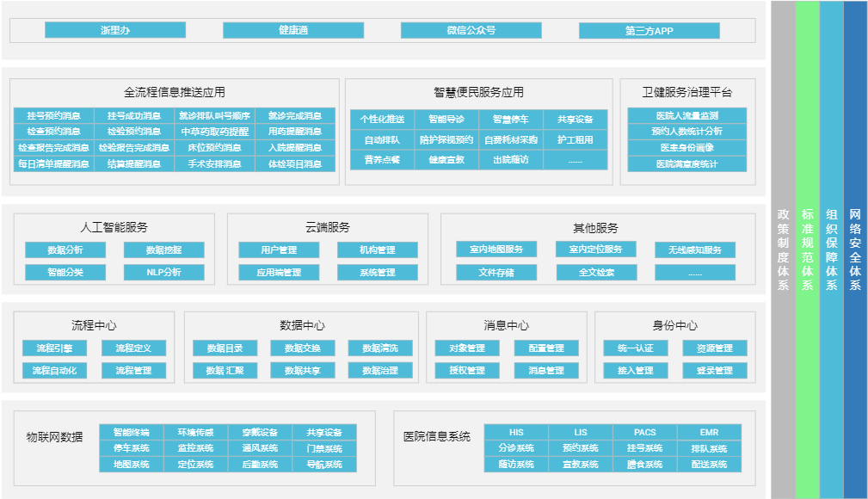Select the 智能终端 IoT cell
868x499 pixels.
tap(131, 432)
